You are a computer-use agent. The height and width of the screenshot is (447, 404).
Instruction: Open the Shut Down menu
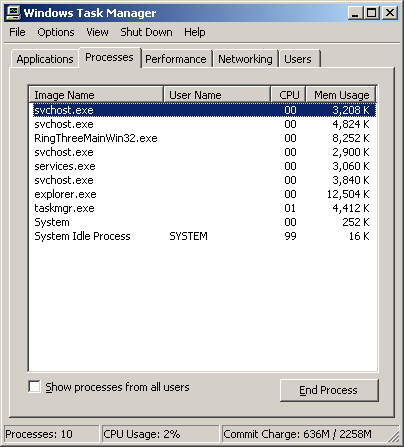coord(146,32)
